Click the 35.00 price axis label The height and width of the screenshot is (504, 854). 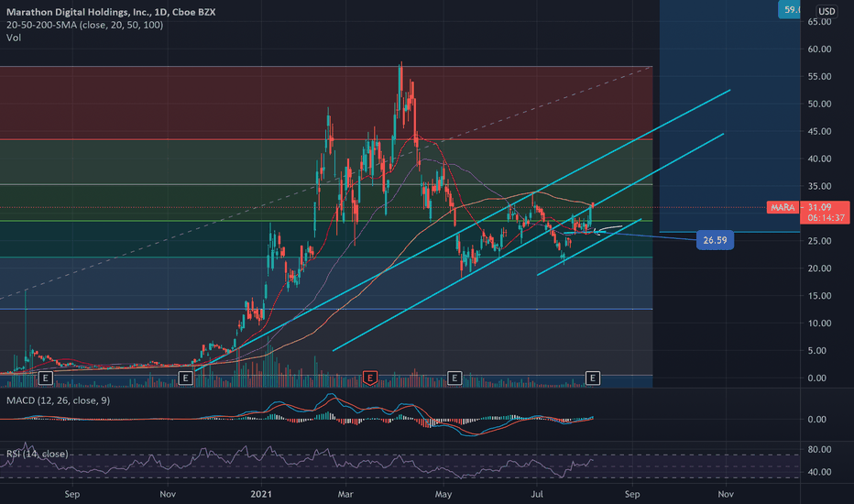coord(819,186)
